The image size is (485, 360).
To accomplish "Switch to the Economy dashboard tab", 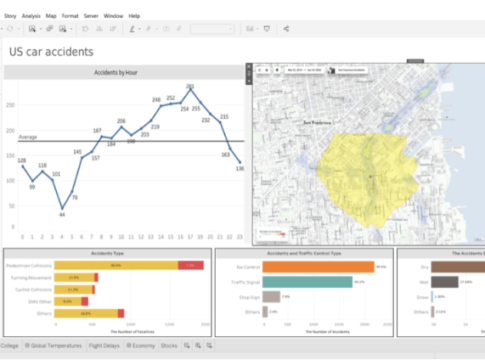I will point(141,346).
